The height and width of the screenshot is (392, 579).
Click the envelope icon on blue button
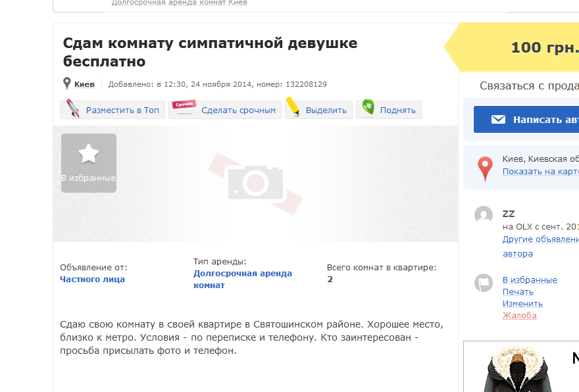498,120
